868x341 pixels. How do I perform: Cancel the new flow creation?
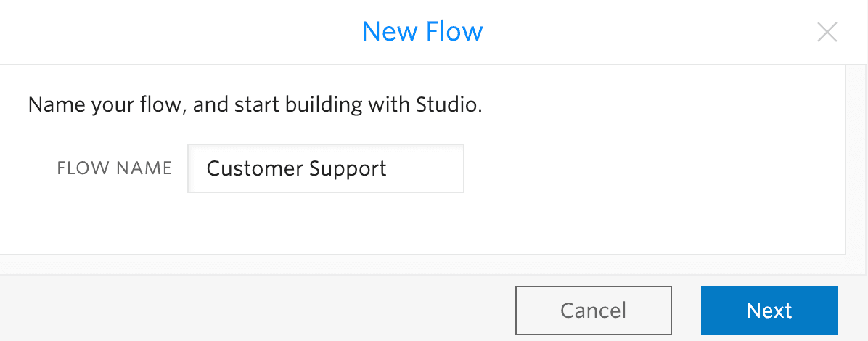point(593,311)
